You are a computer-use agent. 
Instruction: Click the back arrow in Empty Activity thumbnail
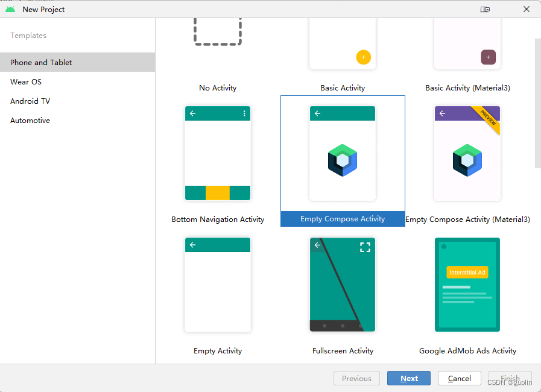click(x=193, y=245)
